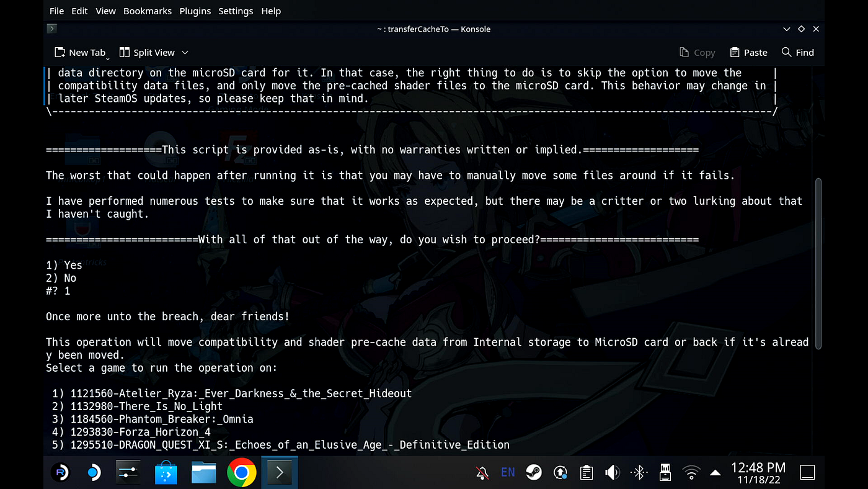Click the window keep-below chevron in title bar
The width and height of the screenshot is (868, 489).
click(787, 29)
